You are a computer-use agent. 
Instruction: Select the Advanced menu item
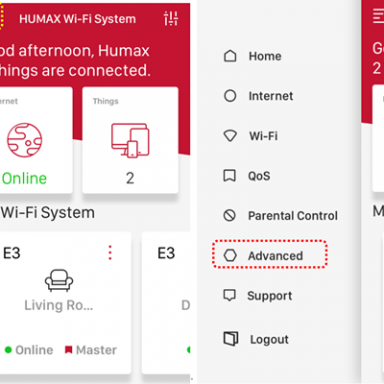pyautogui.click(x=270, y=254)
